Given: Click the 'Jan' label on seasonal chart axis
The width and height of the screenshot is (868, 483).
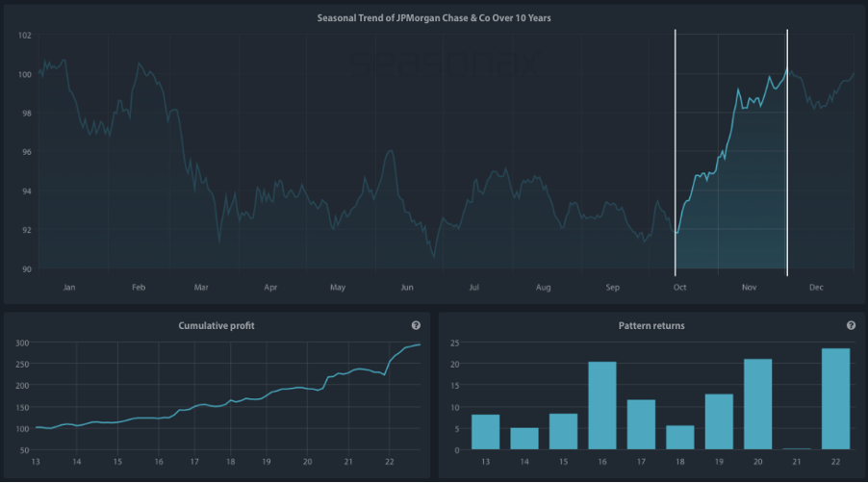Looking at the screenshot, I should pyautogui.click(x=69, y=287).
